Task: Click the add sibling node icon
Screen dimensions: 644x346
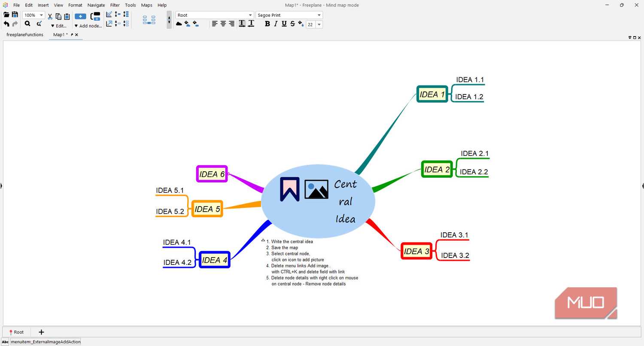Action: coord(95,16)
